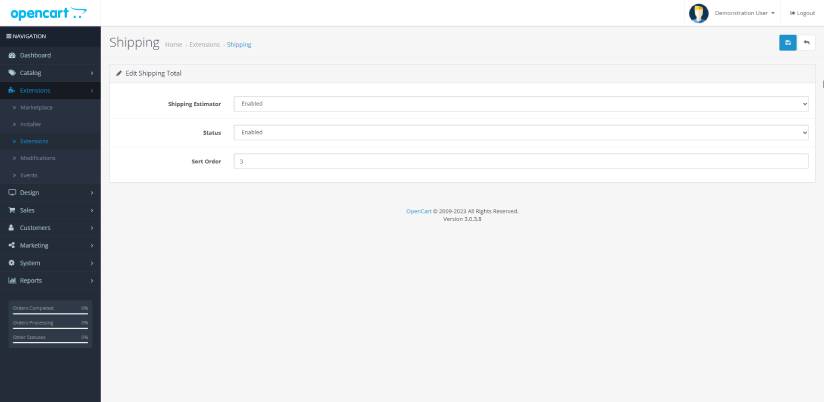Expand the Catalog menu
824x402 pixels.
[x=50, y=73]
